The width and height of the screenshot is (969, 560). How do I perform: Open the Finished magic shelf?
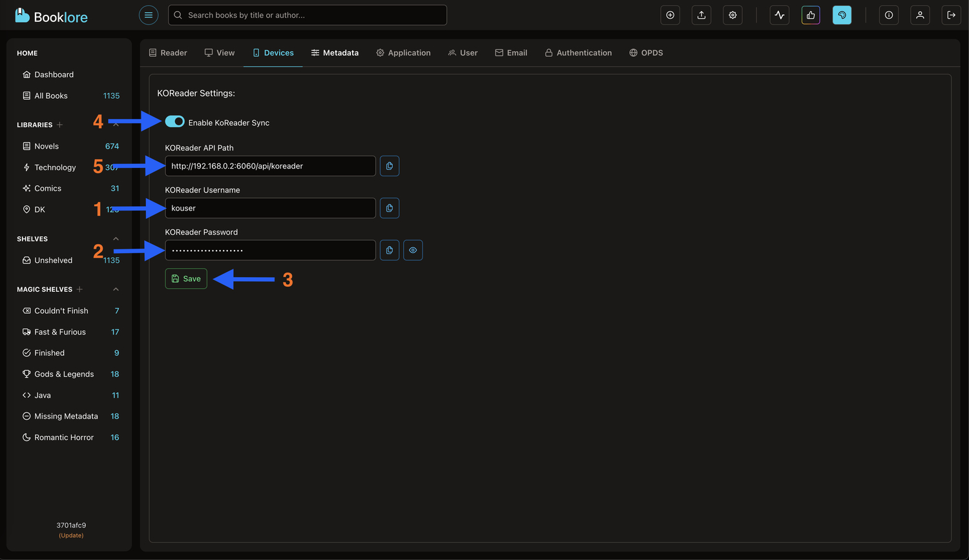[x=70, y=353]
